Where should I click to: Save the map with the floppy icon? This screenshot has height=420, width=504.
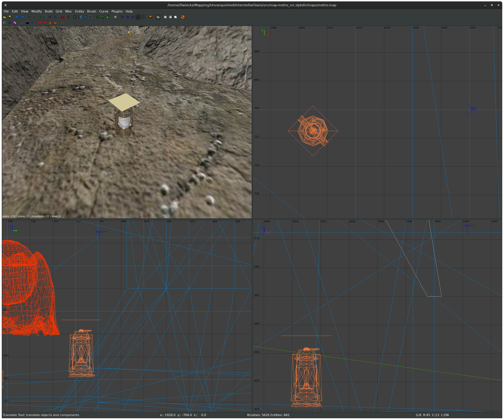(10, 17)
